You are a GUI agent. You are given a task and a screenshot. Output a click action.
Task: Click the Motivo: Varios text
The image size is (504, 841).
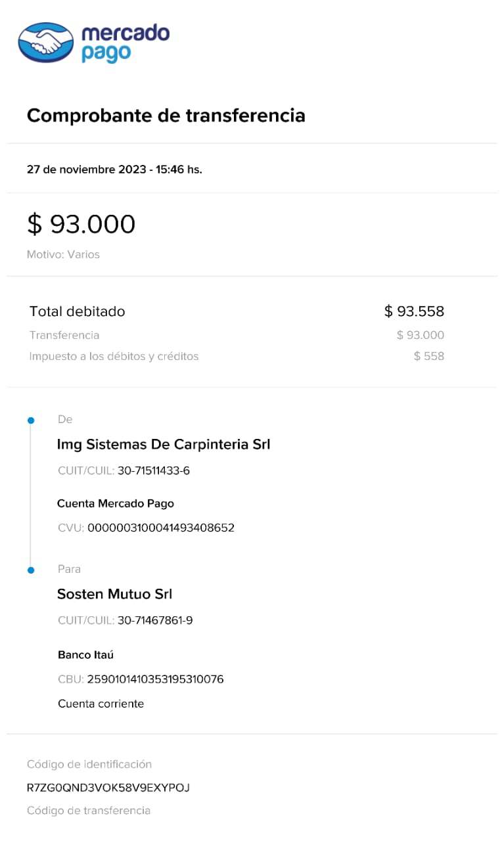[63, 254]
